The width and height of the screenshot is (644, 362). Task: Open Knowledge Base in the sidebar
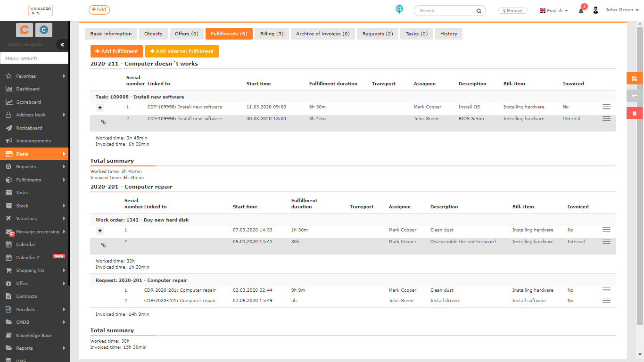click(34, 335)
